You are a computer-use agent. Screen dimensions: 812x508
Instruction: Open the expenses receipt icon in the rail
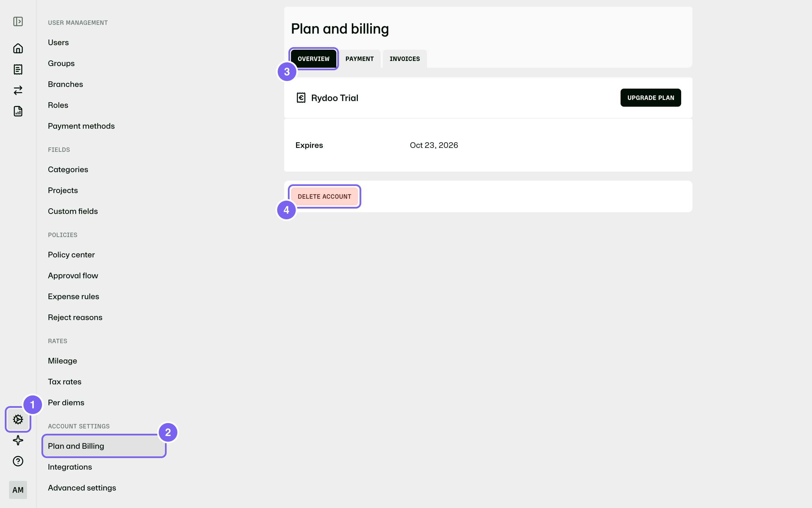click(18, 69)
